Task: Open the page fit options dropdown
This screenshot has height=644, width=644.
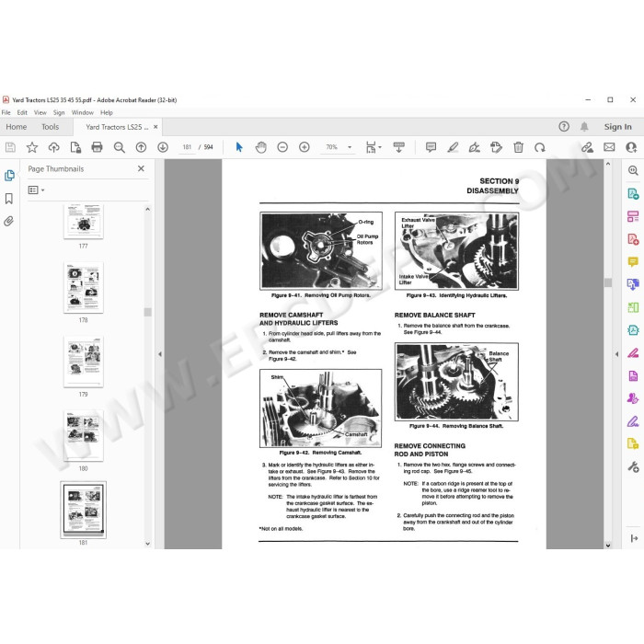Action: [x=374, y=147]
